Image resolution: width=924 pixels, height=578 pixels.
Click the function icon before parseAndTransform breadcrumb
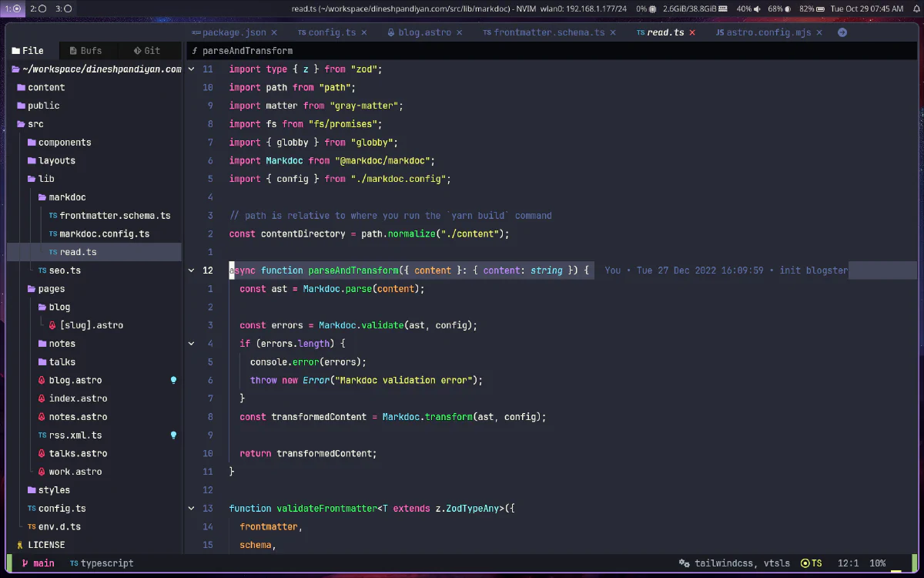196,50
